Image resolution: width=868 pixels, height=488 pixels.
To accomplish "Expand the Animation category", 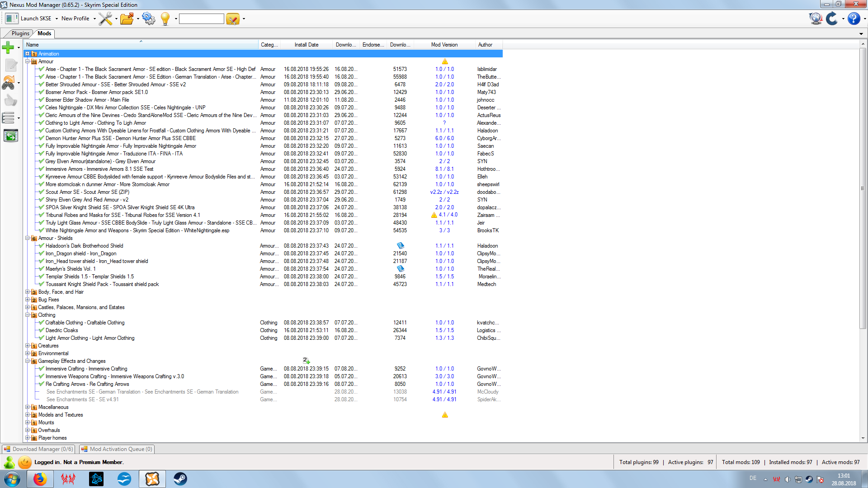I will click(27, 54).
